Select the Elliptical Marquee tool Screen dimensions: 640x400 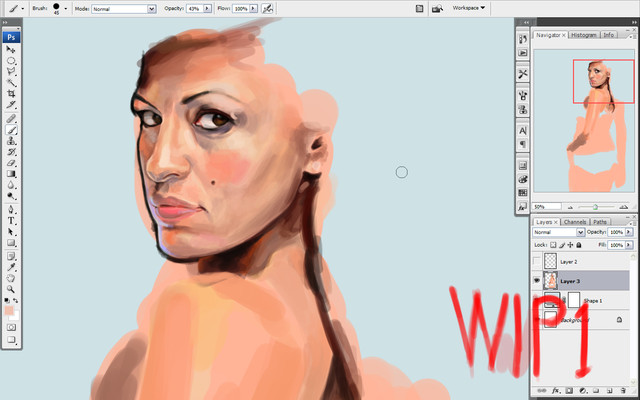(x=11, y=60)
